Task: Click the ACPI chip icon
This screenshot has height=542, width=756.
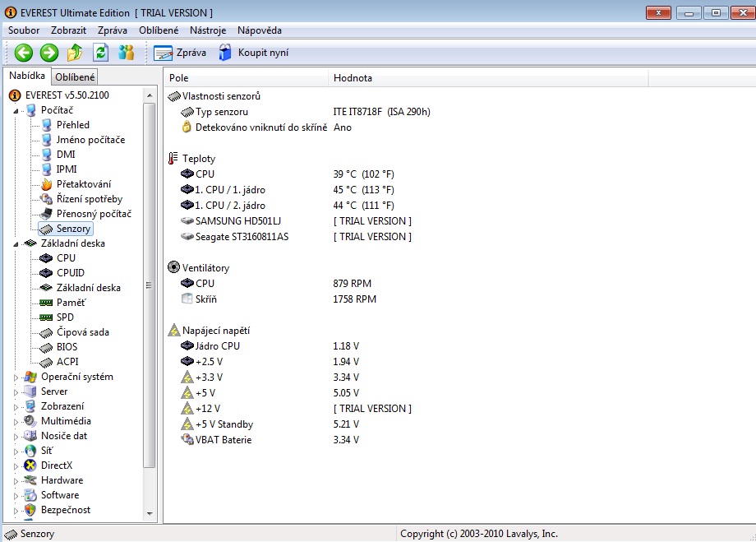Action: [46, 362]
